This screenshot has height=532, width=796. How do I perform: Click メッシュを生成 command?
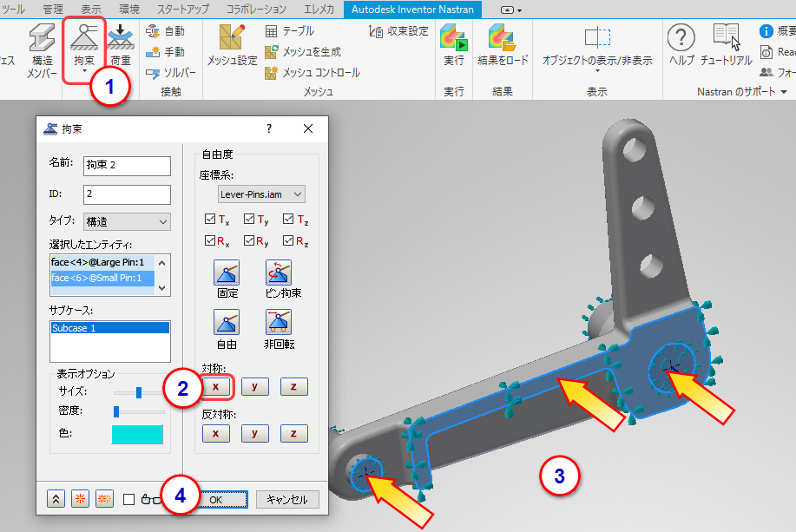click(303, 52)
